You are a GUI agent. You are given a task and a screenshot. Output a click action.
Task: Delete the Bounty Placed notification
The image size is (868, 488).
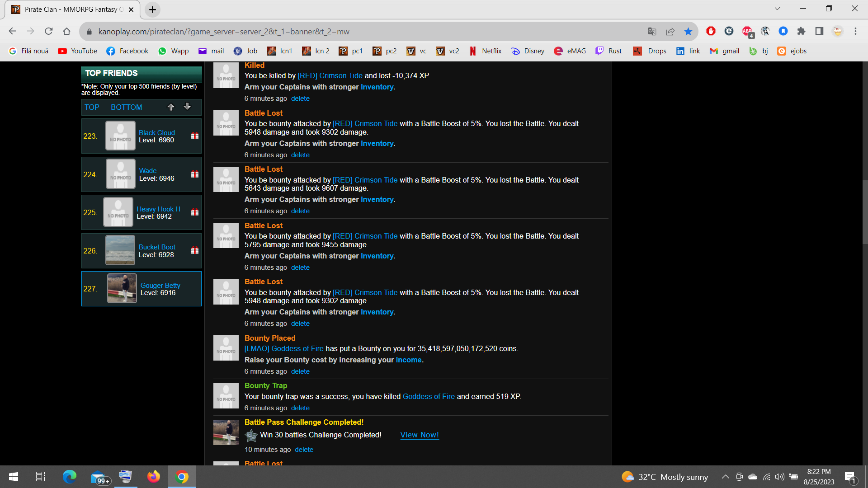click(x=300, y=371)
